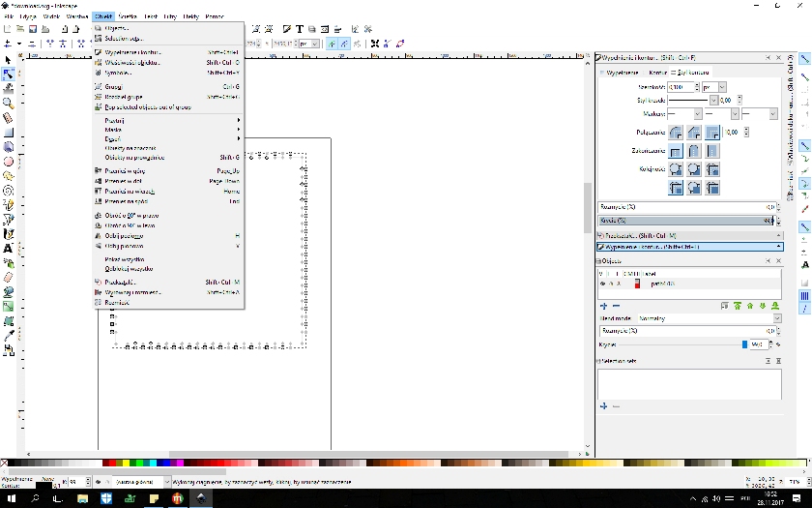Click 'Grupuj' in the Obiekt menu
The width and height of the screenshot is (812, 508).
point(114,86)
